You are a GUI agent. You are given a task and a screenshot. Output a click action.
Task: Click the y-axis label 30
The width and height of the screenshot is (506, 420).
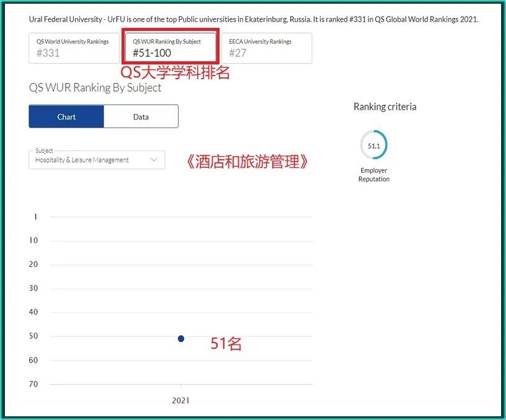[x=33, y=288]
